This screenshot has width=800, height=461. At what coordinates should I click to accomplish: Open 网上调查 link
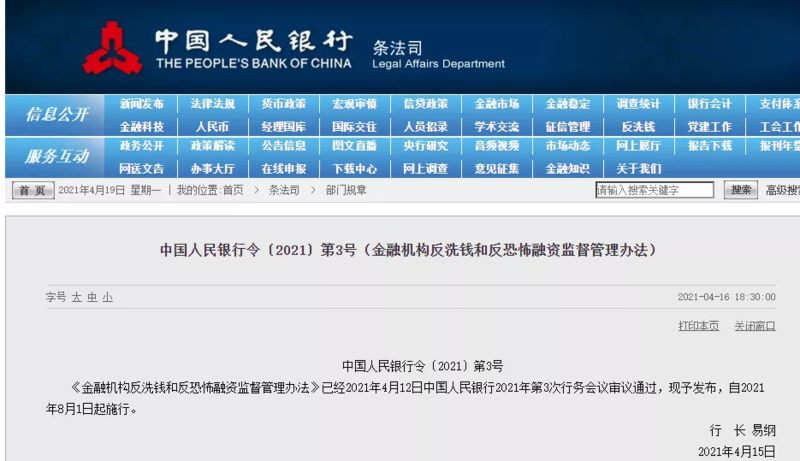(x=426, y=168)
